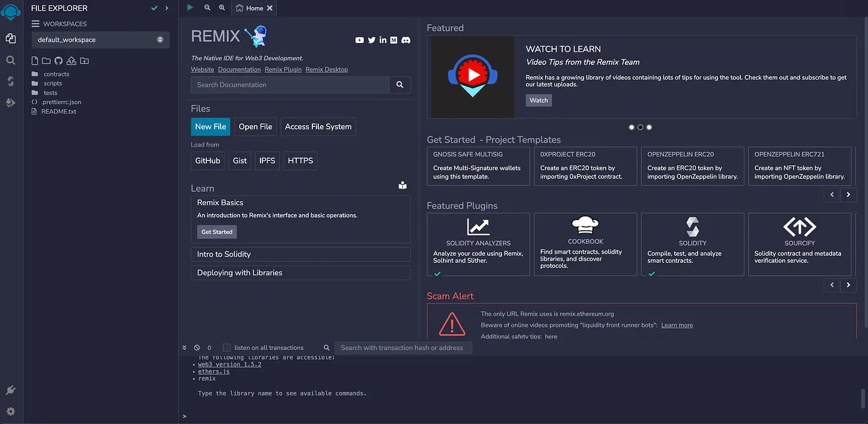
Task: Load from HTTPS button
Action: pos(300,160)
